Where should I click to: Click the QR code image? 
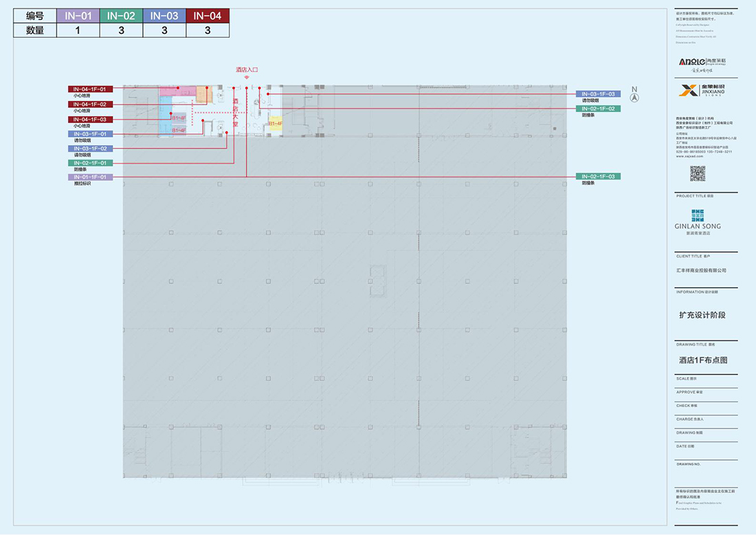tap(698, 174)
